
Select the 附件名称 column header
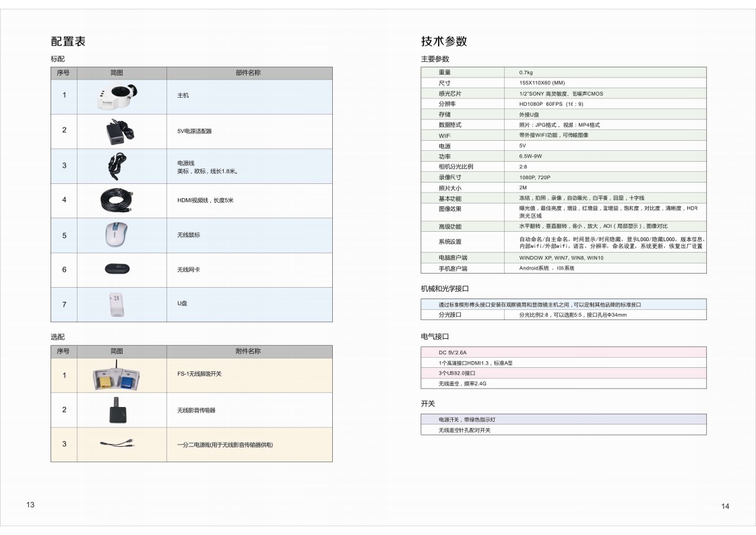248,351
